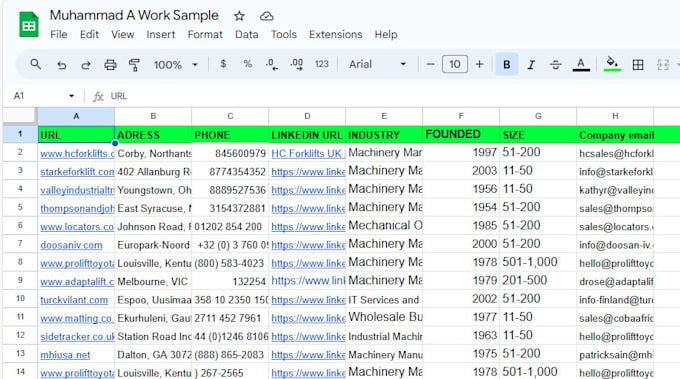The width and height of the screenshot is (680, 379).
Task: Increase font size with plus button
Action: [x=479, y=65]
